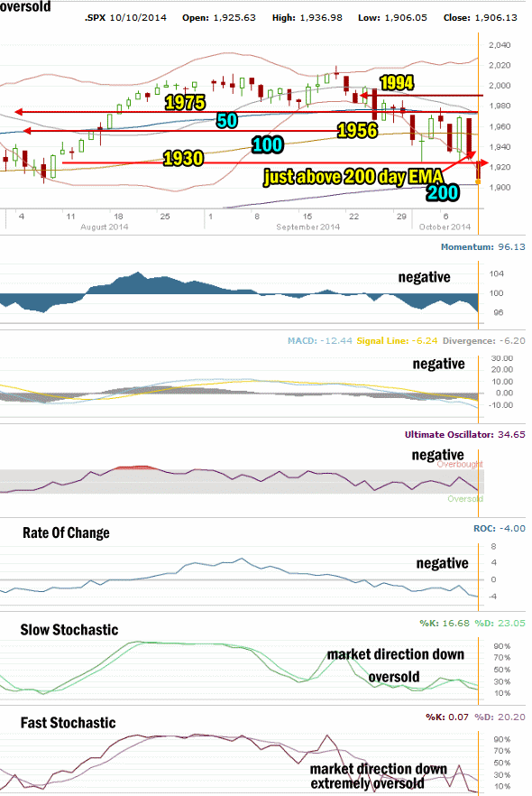Select the Signal Line: -6.24 readout

pyautogui.click(x=397, y=340)
